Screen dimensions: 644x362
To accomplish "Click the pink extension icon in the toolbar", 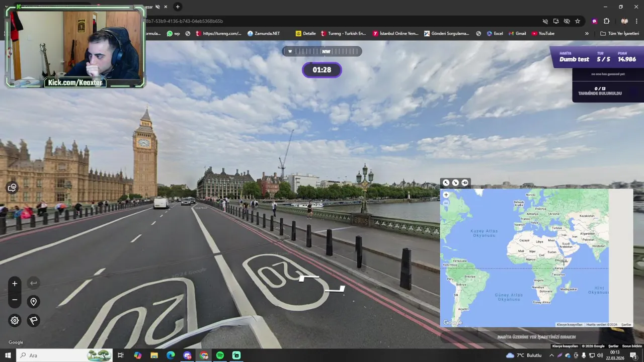I will point(595,21).
